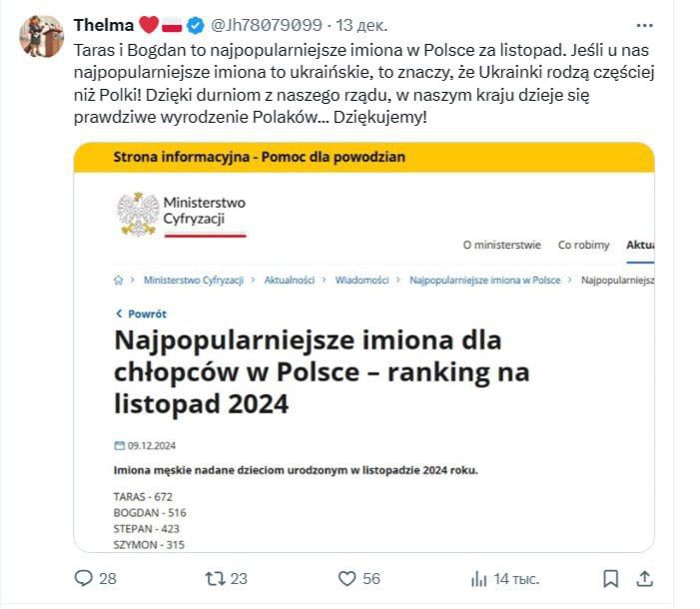Open the 'O ministerstwie' menu item

coord(501,245)
